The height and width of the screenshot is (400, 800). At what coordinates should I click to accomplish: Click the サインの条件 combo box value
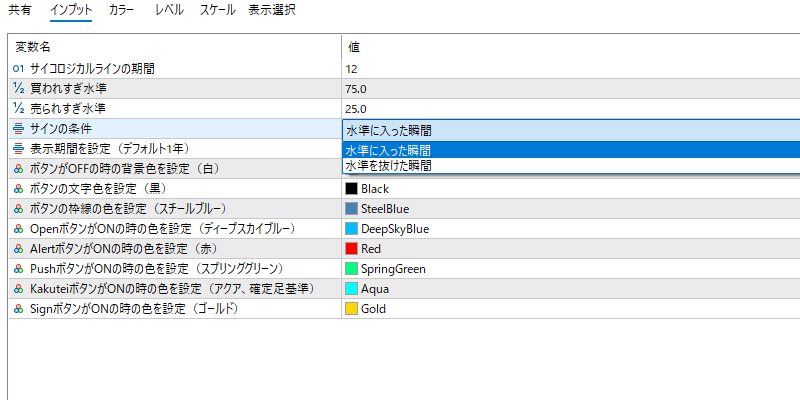click(571, 130)
